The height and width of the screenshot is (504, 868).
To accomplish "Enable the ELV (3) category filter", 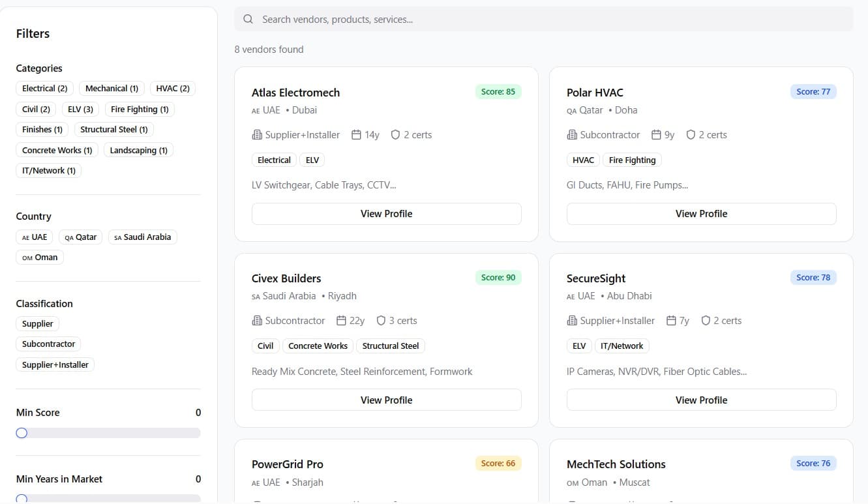I will tap(80, 110).
